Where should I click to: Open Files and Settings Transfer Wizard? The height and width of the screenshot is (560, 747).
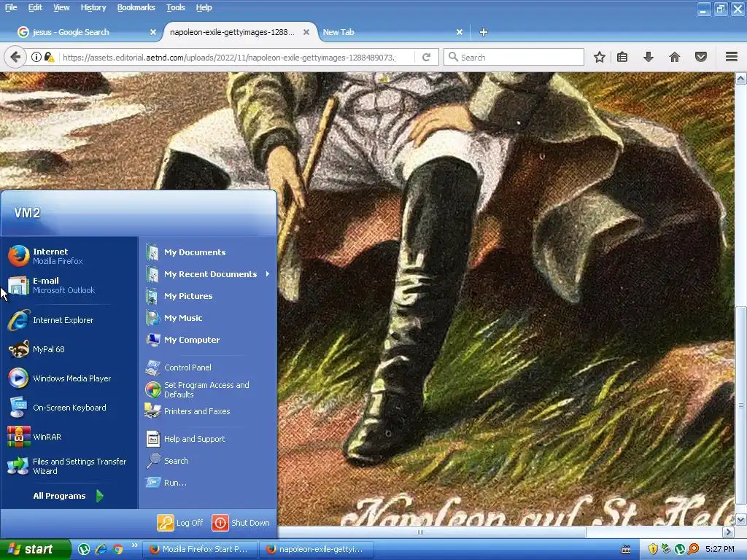click(69, 466)
